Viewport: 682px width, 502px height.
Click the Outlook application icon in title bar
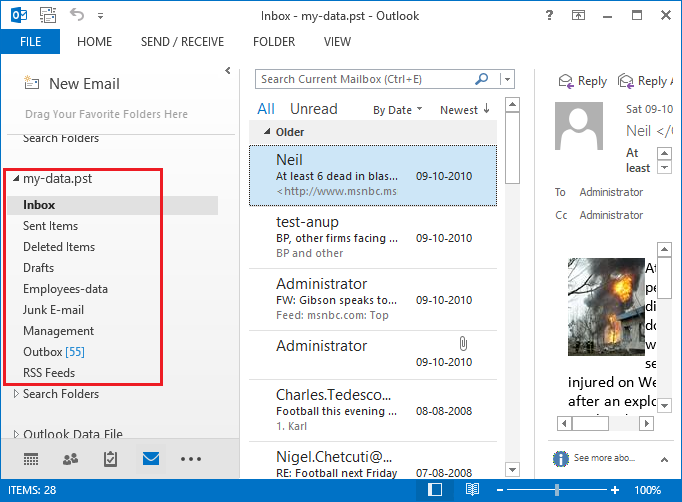pyautogui.click(x=19, y=16)
